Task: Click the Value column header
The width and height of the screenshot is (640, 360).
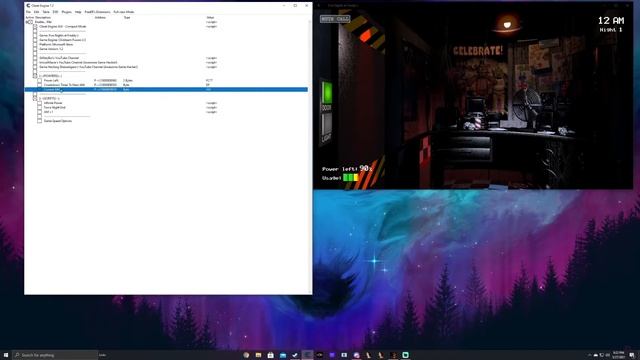Action: [210, 18]
